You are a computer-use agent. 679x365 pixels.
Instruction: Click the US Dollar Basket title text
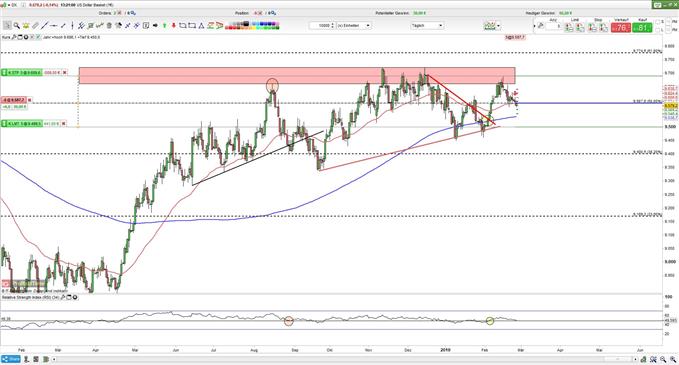click(x=96, y=5)
